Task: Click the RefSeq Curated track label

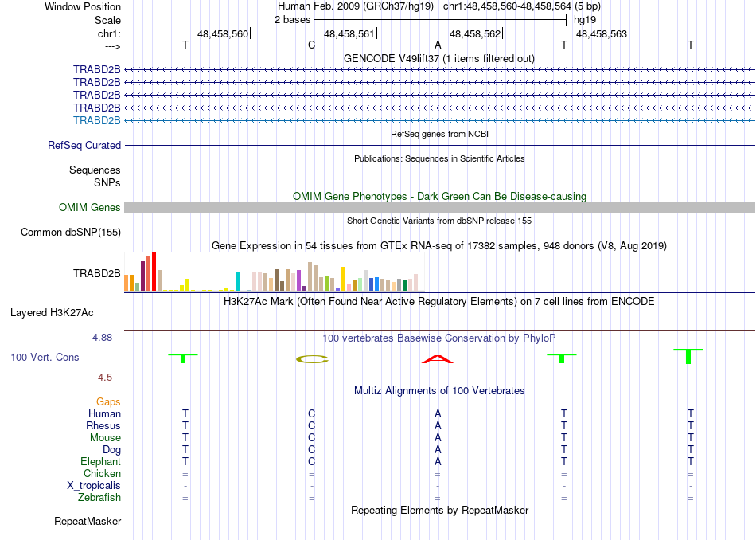Action: pyautogui.click(x=84, y=145)
